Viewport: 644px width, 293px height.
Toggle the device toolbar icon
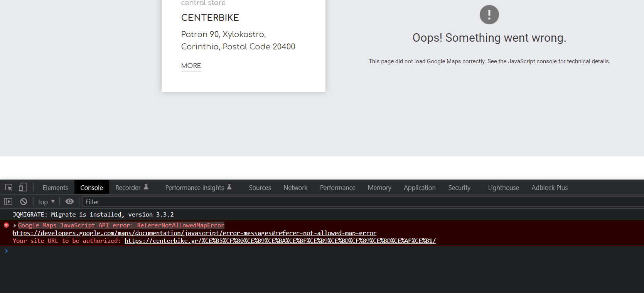(23, 187)
